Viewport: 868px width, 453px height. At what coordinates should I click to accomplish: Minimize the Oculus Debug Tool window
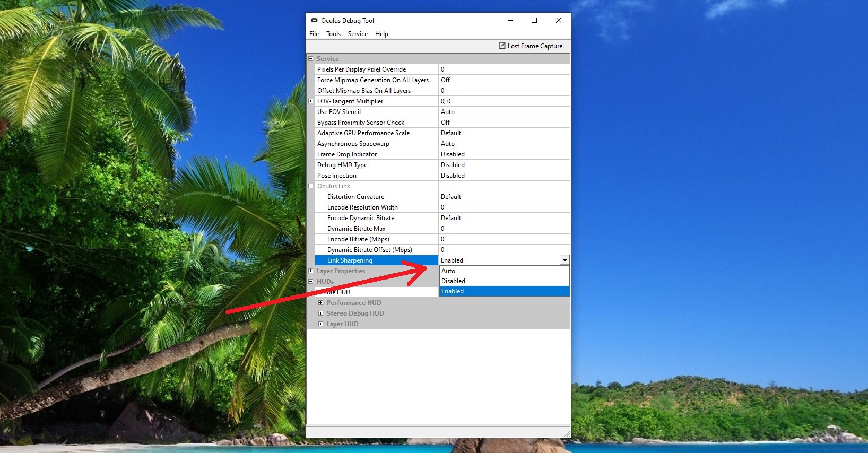coord(510,20)
